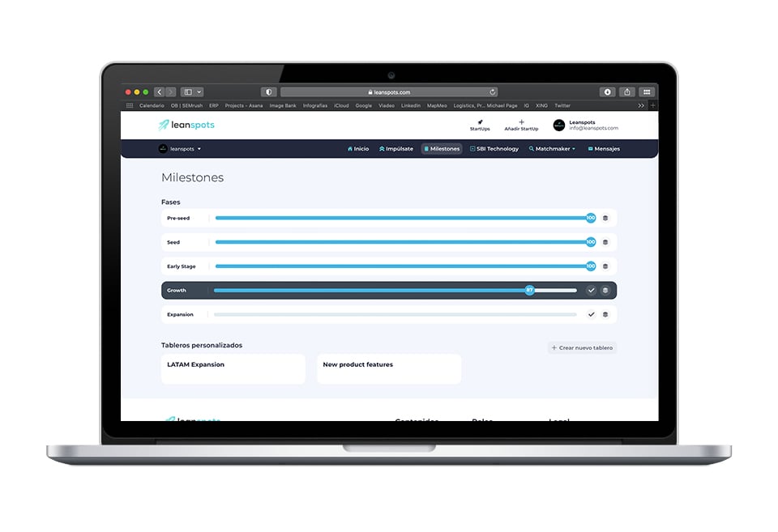Open the Image Bank bookmark

[283, 105]
